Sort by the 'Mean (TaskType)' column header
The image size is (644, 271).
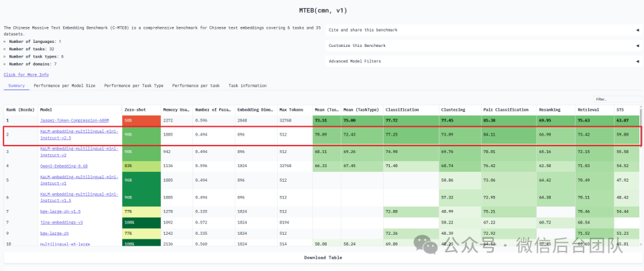(362, 110)
